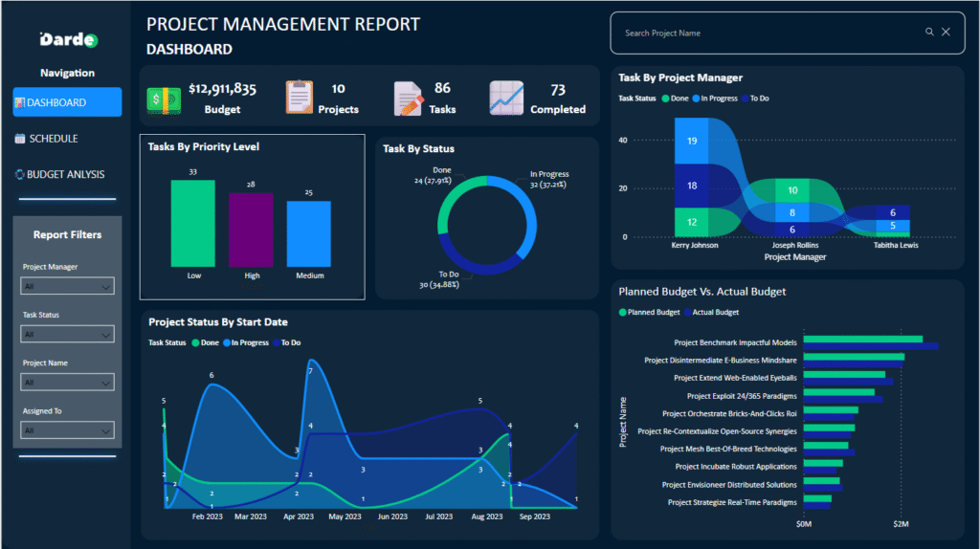Click the clipboard Projects icon
Viewport: 980px width, 549px height.
[x=299, y=98]
